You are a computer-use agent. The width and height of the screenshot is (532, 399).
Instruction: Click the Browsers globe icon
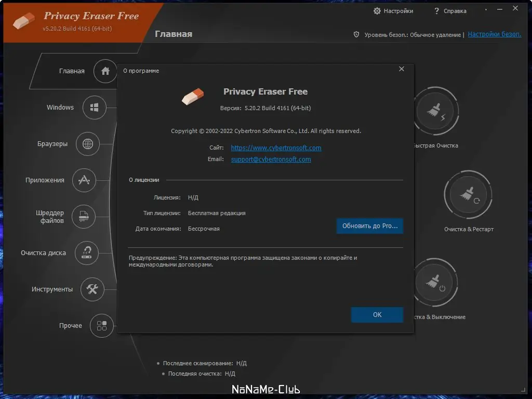coord(87,144)
